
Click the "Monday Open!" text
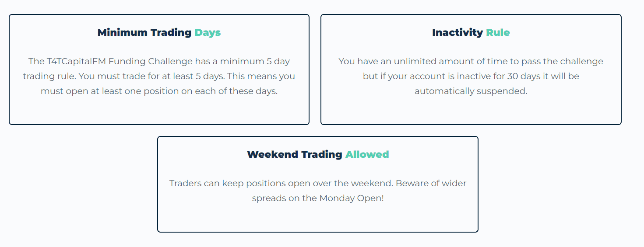point(351,198)
